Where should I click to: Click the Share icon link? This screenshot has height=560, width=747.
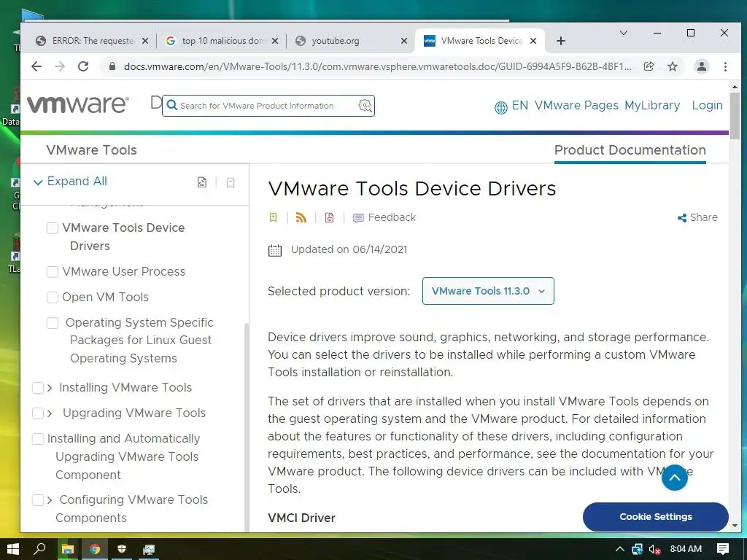pos(697,217)
